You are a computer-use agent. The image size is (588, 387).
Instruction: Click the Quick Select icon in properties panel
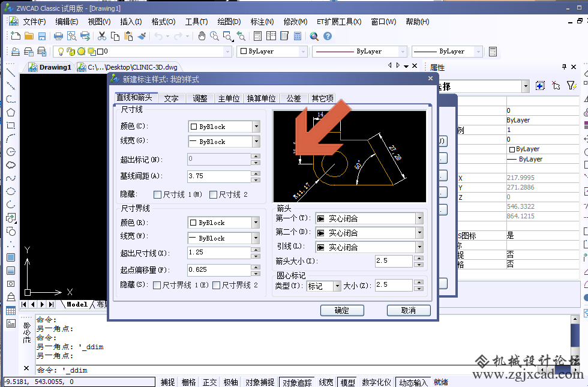pyautogui.click(x=571, y=86)
